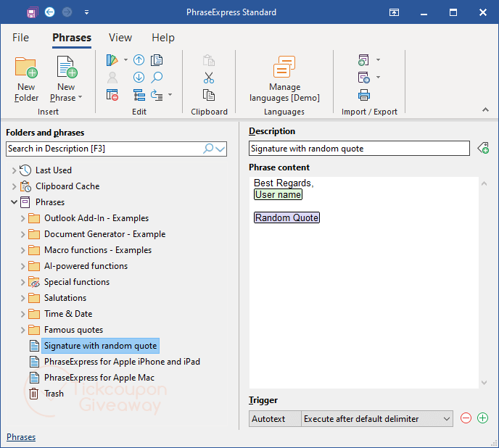Viewport: 499px width, 448px height.
Task: Open the Execute after default delimiter dropdown
Action: pos(447,419)
